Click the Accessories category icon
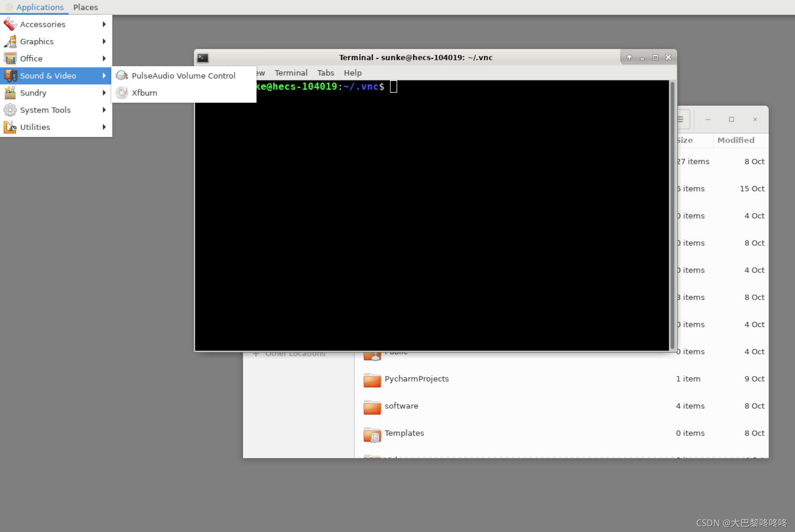This screenshot has height=532, width=795. [10, 24]
